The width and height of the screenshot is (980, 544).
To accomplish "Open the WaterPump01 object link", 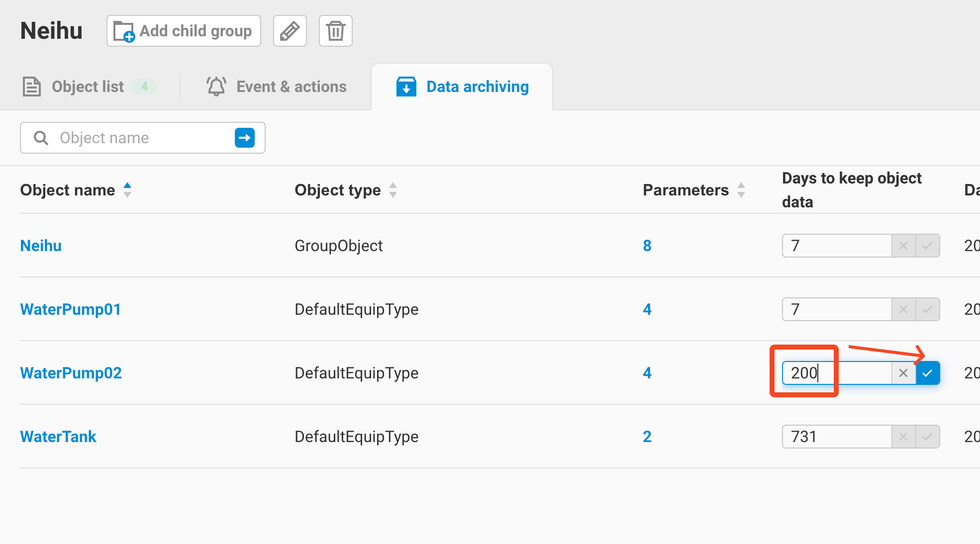I will coord(70,309).
